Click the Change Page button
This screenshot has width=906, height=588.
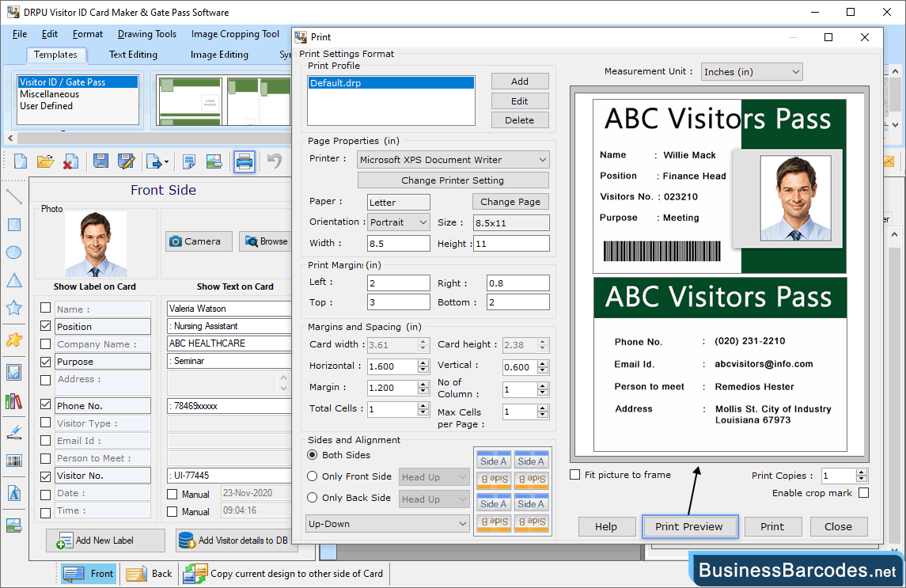[x=510, y=202]
